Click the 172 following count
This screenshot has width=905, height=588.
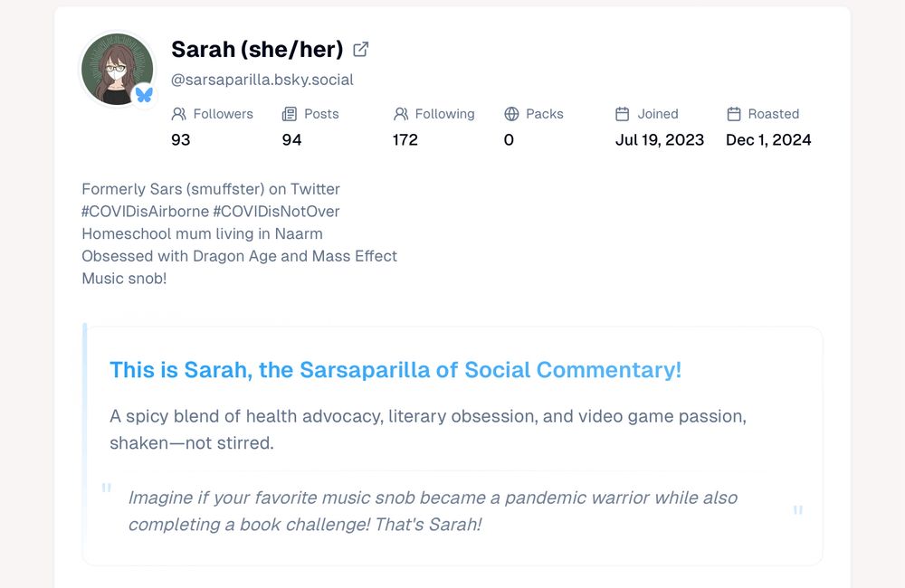pos(405,140)
